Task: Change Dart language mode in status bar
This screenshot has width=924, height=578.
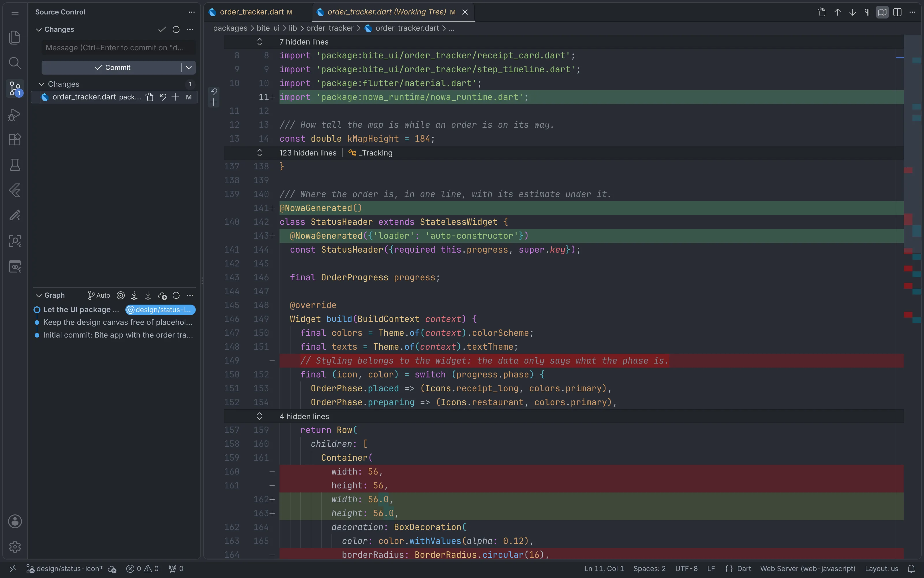Action: pos(744,569)
